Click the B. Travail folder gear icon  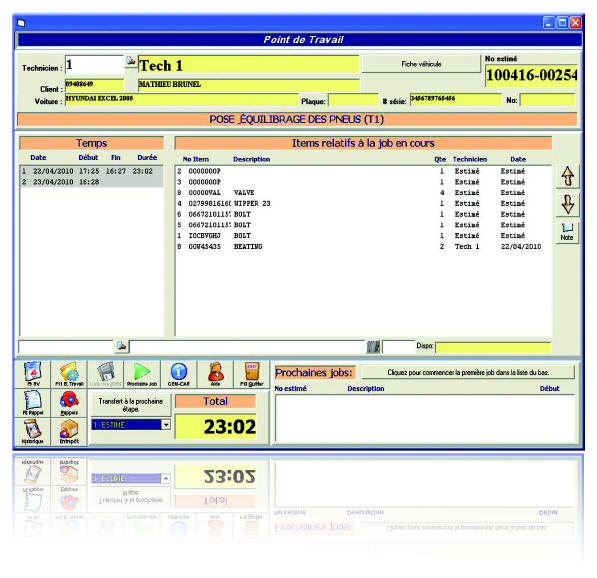69,374
